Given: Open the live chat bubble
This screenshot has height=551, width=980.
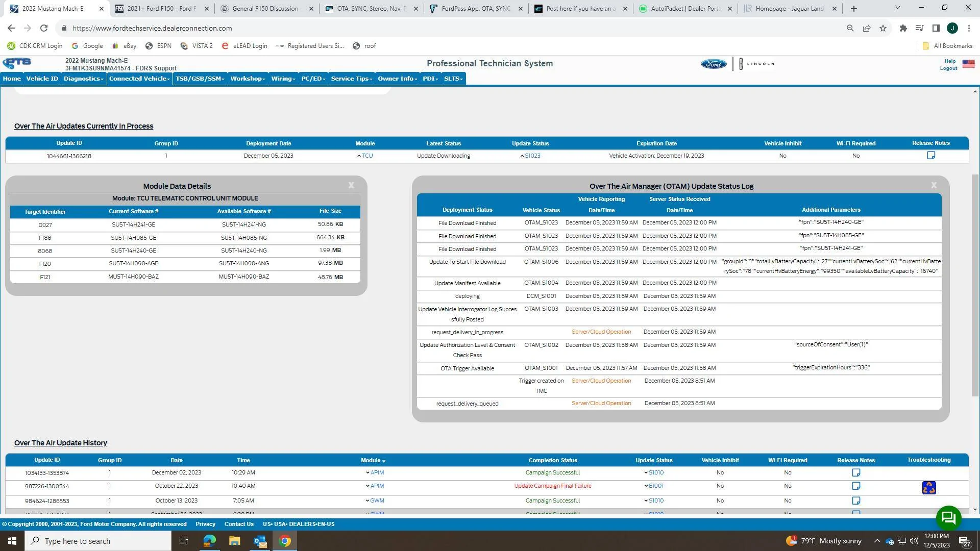Looking at the screenshot, I should (x=948, y=518).
